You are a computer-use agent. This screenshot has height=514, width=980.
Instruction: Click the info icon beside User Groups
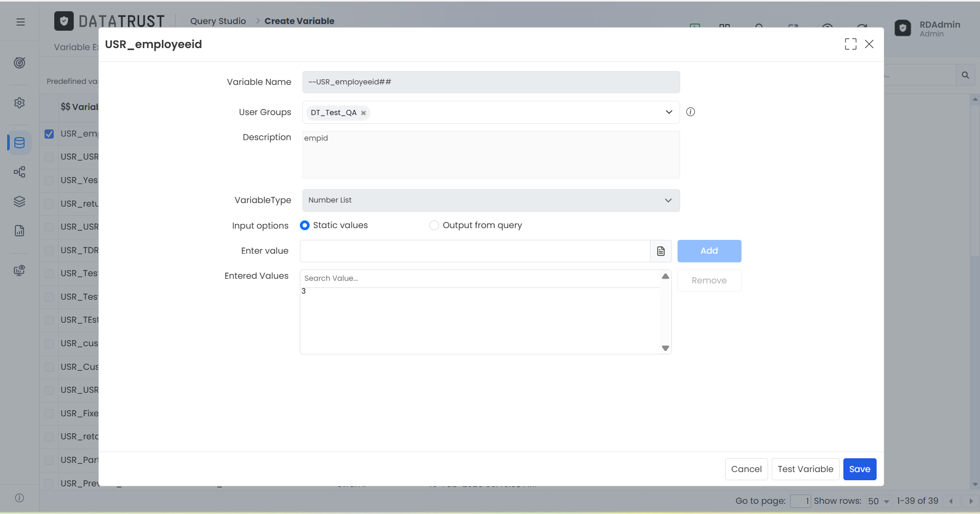coord(690,112)
